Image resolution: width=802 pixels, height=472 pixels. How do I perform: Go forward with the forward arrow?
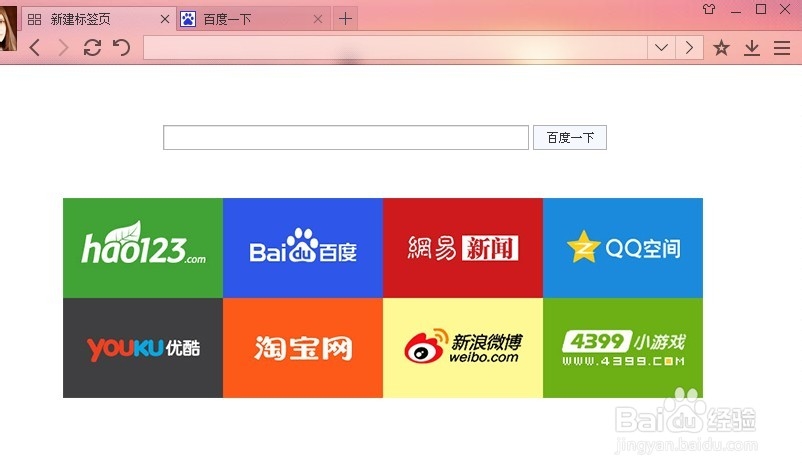pos(63,48)
